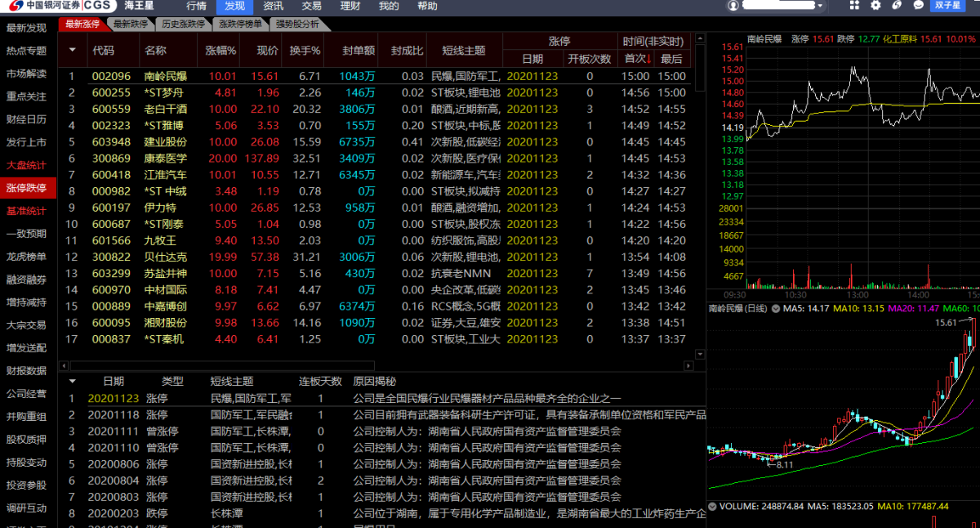Select 大宗交易 in the left sidebar
Image resolution: width=980 pixels, height=528 pixels.
(x=27, y=325)
